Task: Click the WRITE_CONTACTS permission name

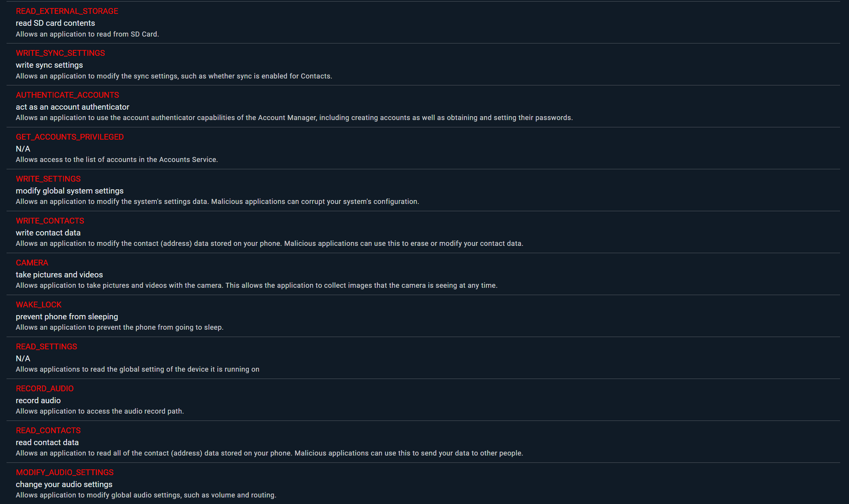Action: click(50, 221)
